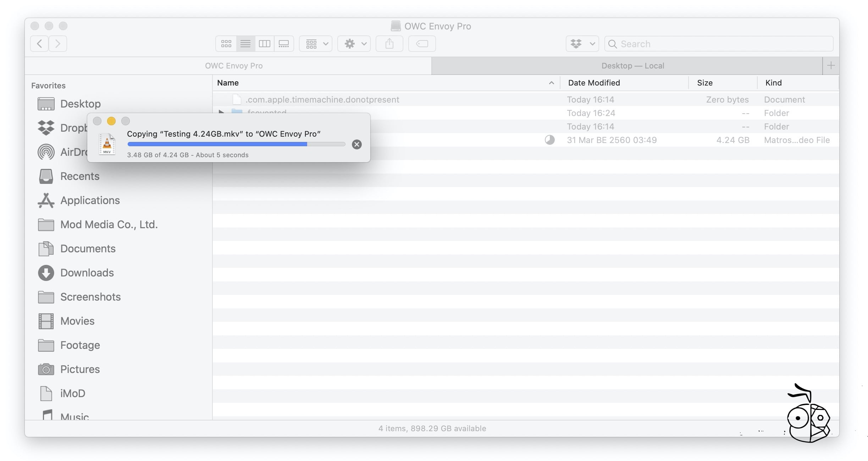The image size is (868, 461).
Task: Switch to gallery view mode
Action: pyautogui.click(x=284, y=43)
